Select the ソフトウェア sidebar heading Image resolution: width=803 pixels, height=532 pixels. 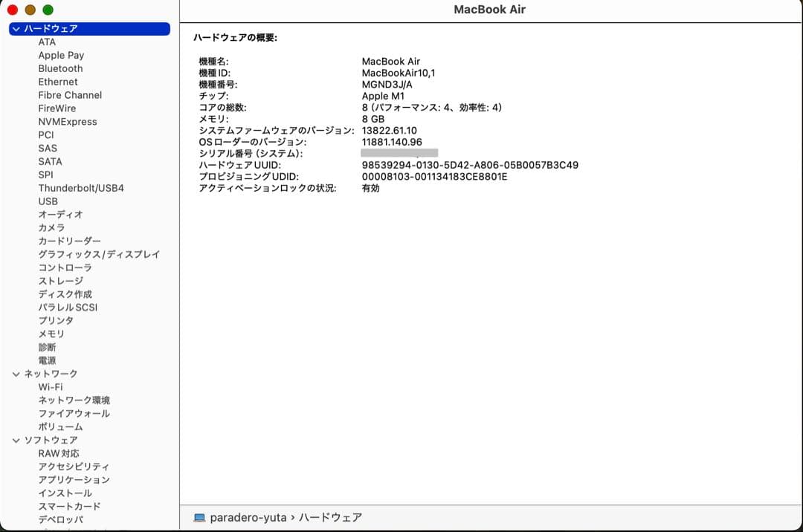(x=51, y=441)
